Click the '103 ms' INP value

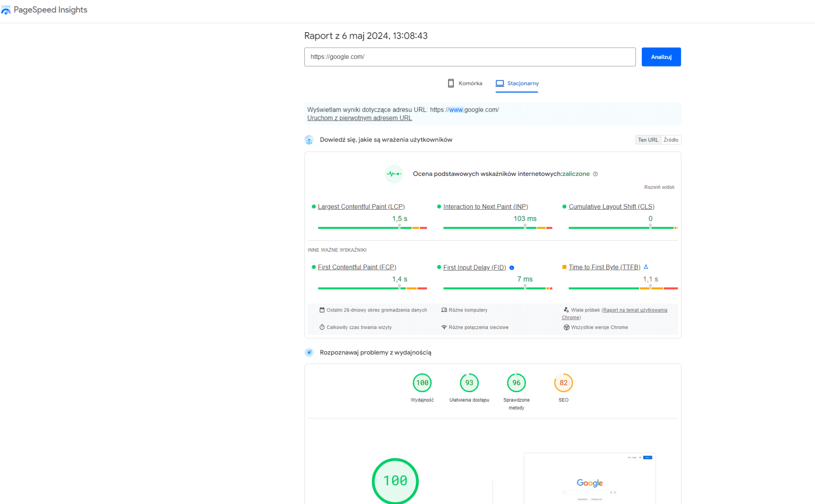tap(525, 219)
